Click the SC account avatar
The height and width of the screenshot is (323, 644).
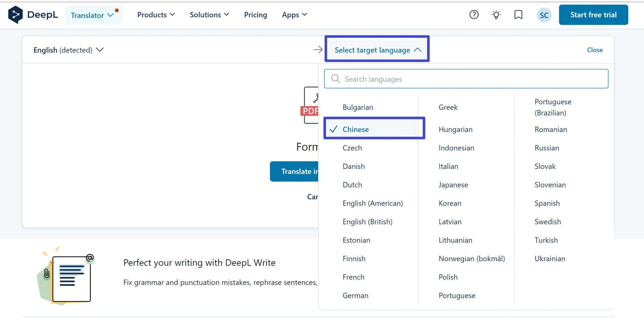point(544,15)
